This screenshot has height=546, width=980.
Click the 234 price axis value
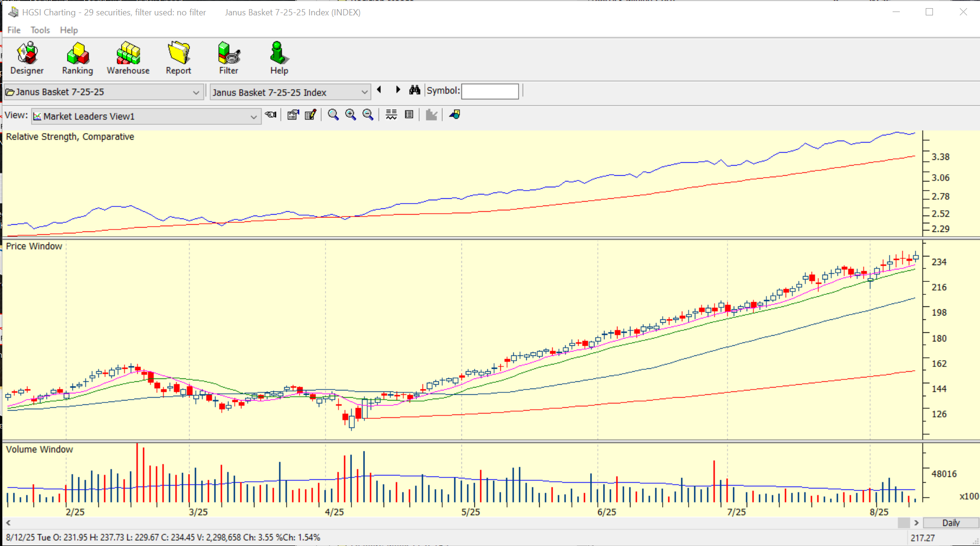tap(939, 262)
